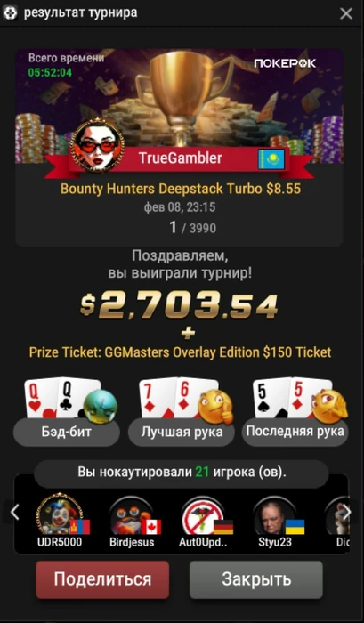Screen dimensions: 364x623
Task: Click the Закрыть button
Action: coord(256,579)
